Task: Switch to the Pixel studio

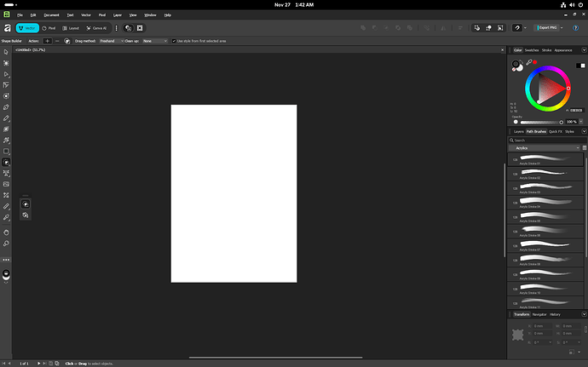Action: pos(49,28)
